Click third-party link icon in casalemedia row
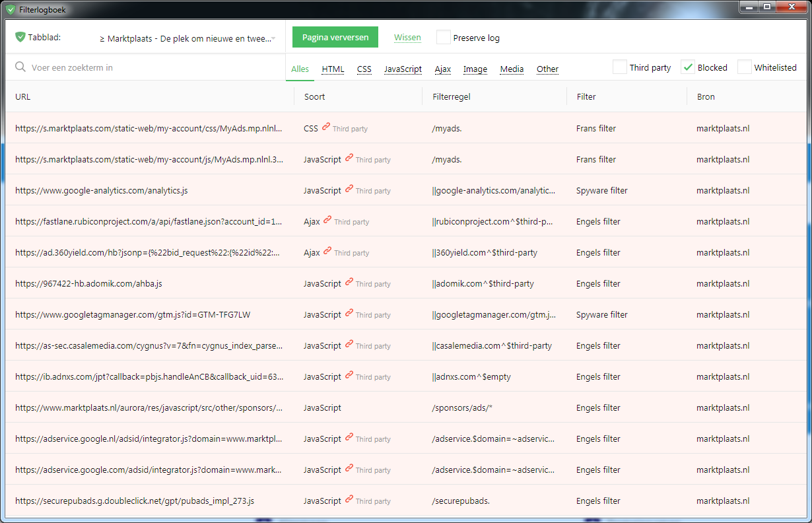This screenshot has height=523, width=812. [349, 345]
